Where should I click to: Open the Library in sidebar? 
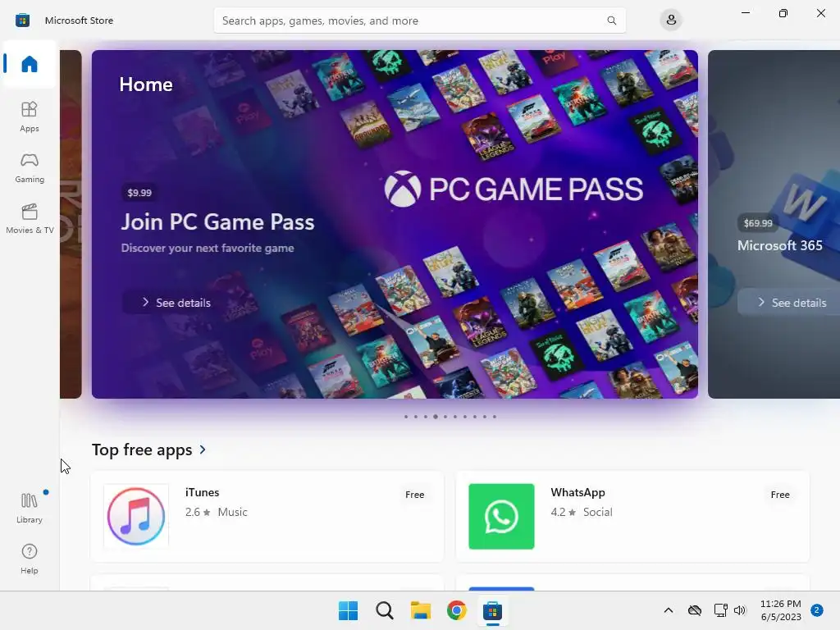coord(30,508)
